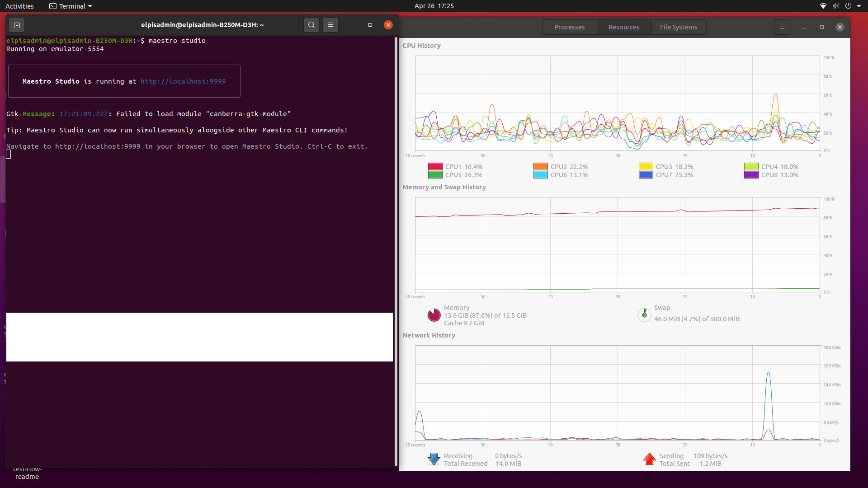Open the Terminal menu in top bar

click(70, 6)
